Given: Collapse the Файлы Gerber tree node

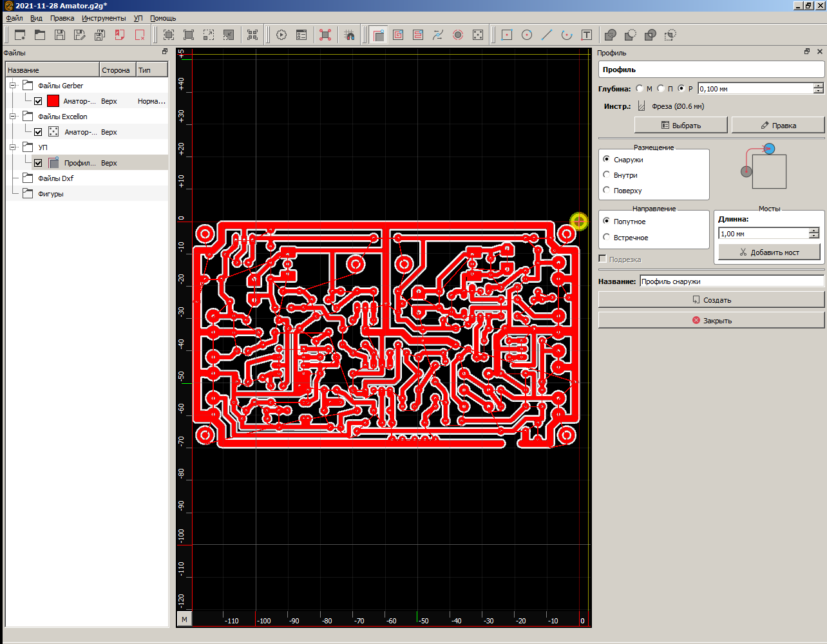Looking at the screenshot, I should 12,85.
